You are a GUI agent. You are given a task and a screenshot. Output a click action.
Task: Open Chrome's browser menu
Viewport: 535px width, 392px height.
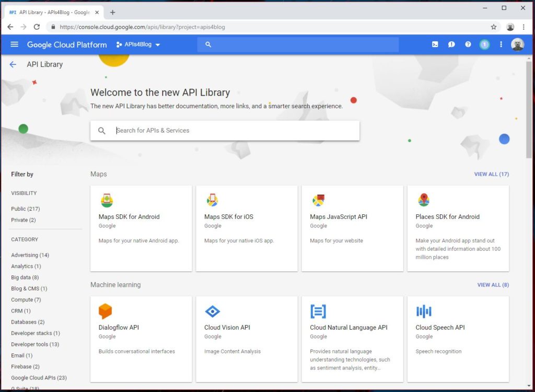pyautogui.click(x=524, y=27)
